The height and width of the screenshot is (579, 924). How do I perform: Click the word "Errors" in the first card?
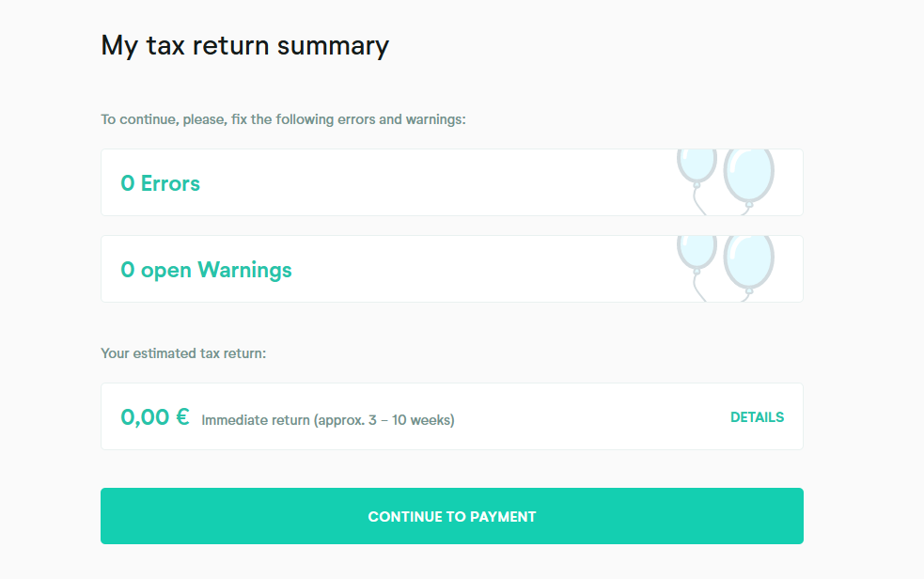(170, 183)
